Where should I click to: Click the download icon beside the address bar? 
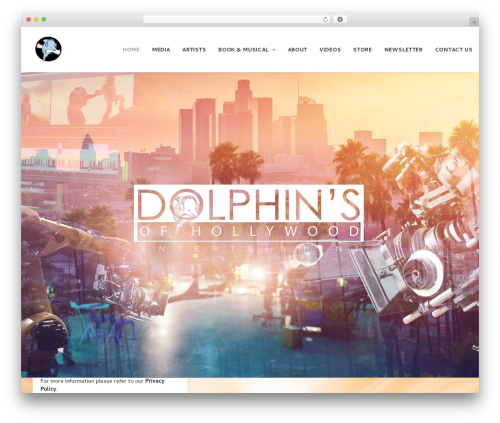(340, 20)
